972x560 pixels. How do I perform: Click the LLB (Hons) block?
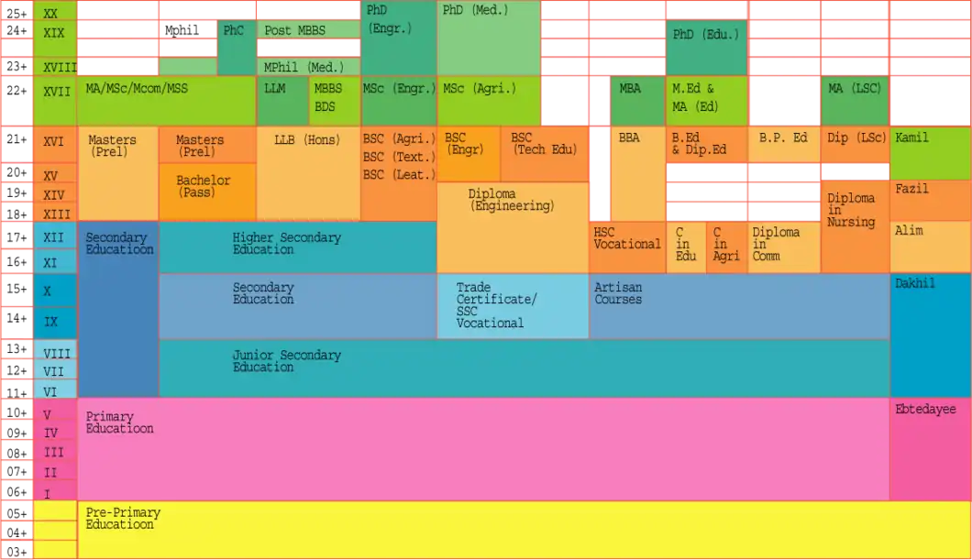[x=307, y=174]
